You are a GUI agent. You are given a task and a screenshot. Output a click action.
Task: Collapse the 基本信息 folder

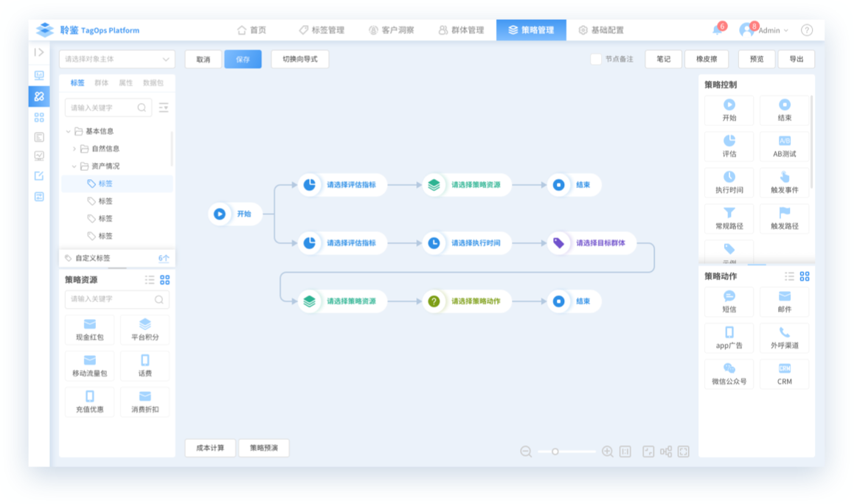coord(68,131)
